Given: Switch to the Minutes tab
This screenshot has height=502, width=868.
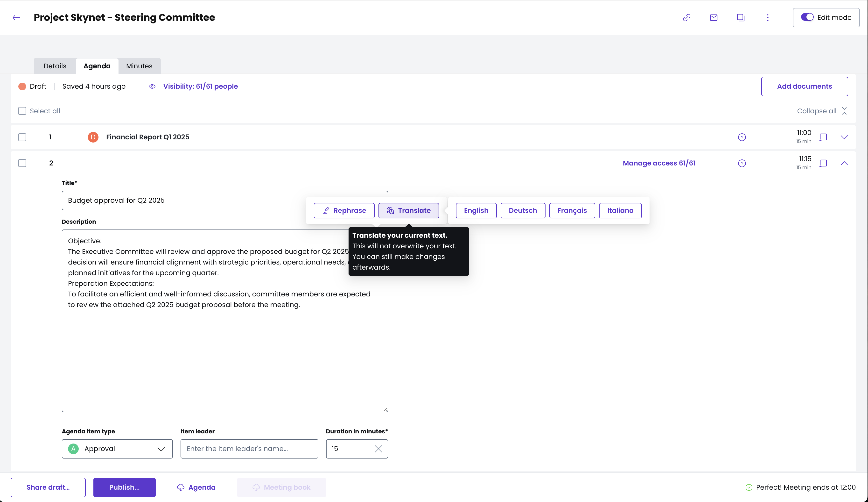Looking at the screenshot, I should (139, 66).
